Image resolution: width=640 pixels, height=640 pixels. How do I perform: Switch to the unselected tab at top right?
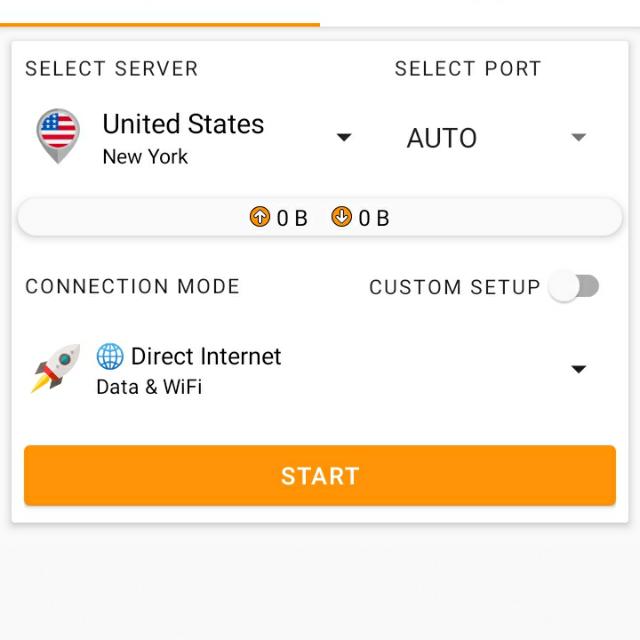(480, 12)
